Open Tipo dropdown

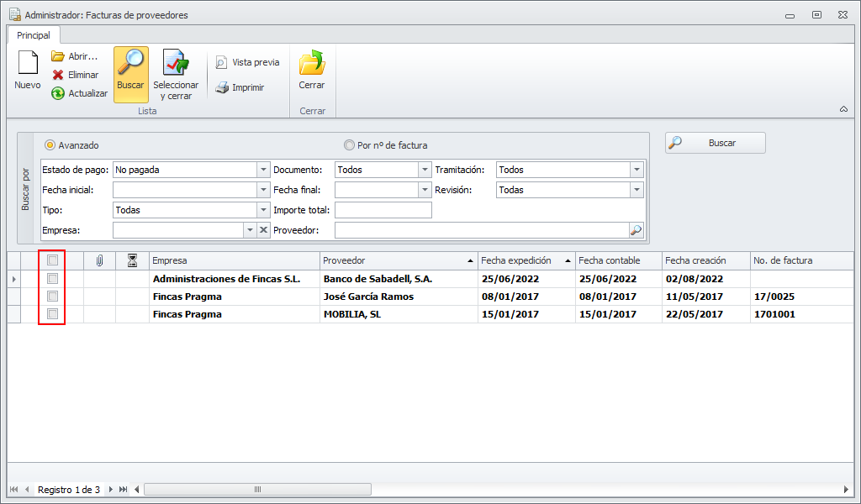(263, 210)
